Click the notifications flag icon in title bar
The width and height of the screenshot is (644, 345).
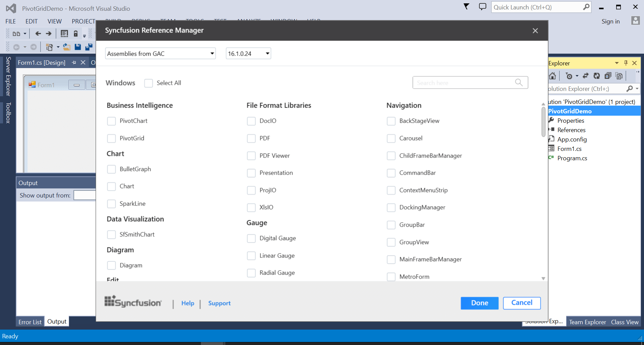[466, 7]
